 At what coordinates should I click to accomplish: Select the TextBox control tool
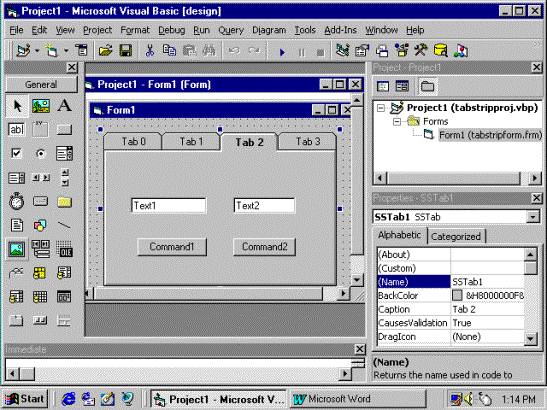point(17,129)
